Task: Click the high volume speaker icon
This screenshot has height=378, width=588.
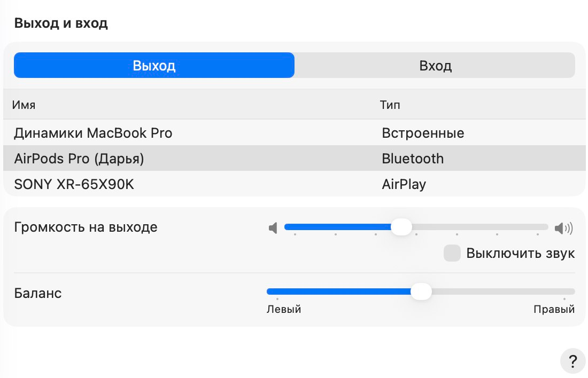Action: pos(563,229)
